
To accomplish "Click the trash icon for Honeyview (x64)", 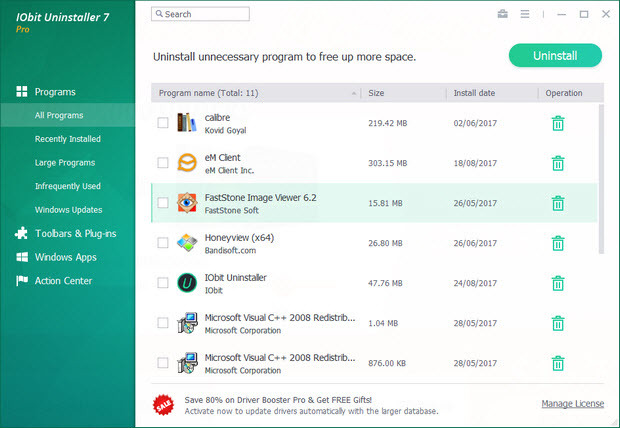I will coord(558,243).
